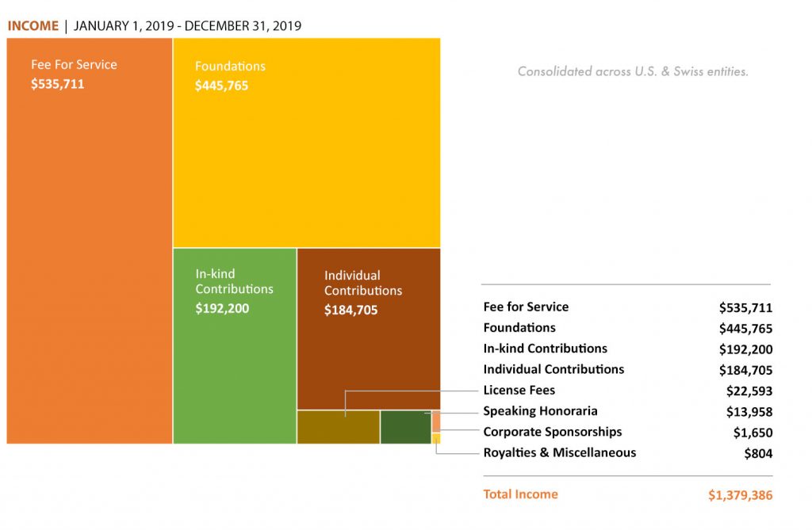The image size is (812, 530).
Task: Click the Speaking Honoraria legend label
Action: click(x=540, y=411)
